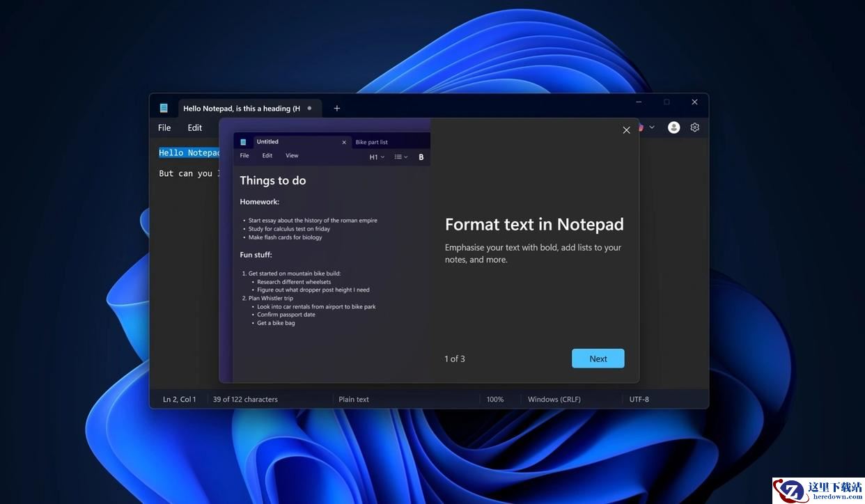Open the account profile icon
The image size is (865, 504).
(673, 127)
